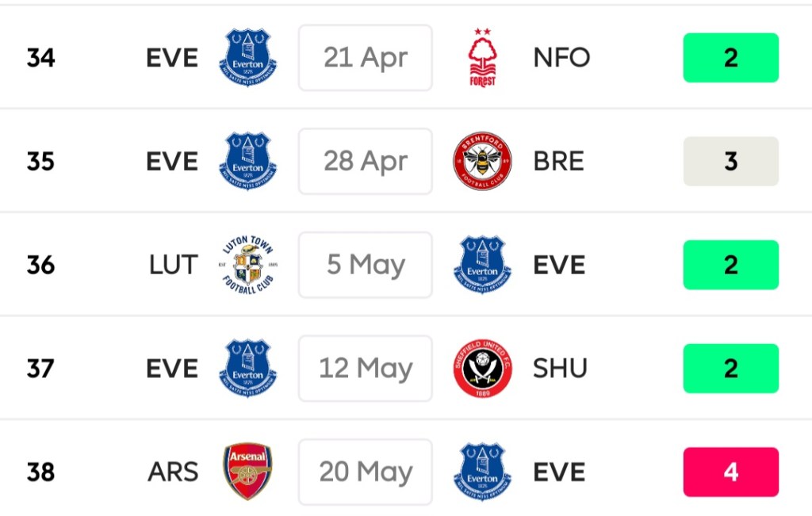Click Everton crest in gameweek 34 row
Screen dimensions: 812x516
point(247,58)
